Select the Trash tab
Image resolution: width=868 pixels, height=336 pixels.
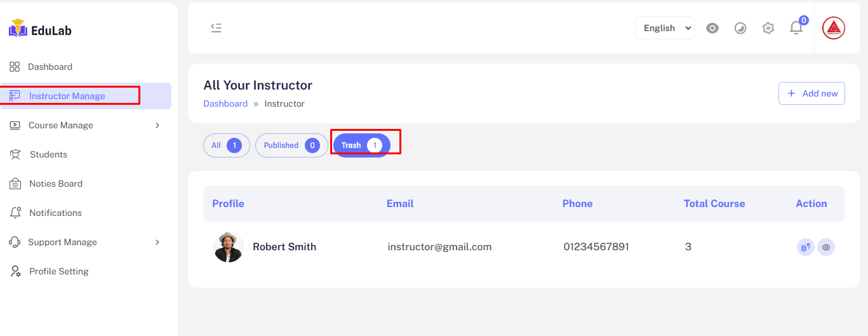pyautogui.click(x=361, y=145)
